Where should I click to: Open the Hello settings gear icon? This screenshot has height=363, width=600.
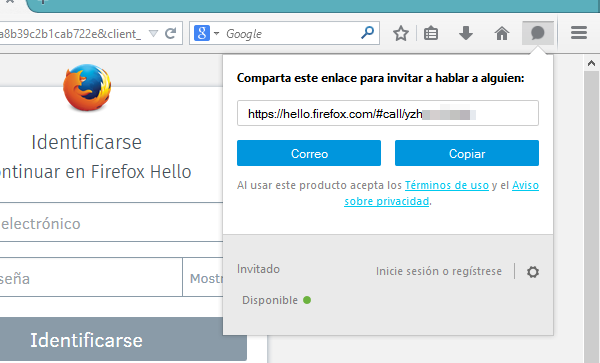pyautogui.click(x=533, y=272)
